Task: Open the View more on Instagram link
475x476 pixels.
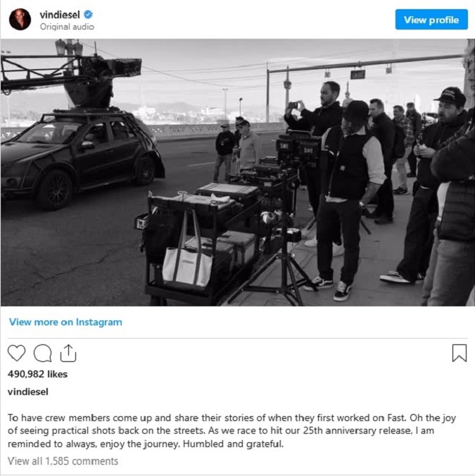Action: pos(65,322)
